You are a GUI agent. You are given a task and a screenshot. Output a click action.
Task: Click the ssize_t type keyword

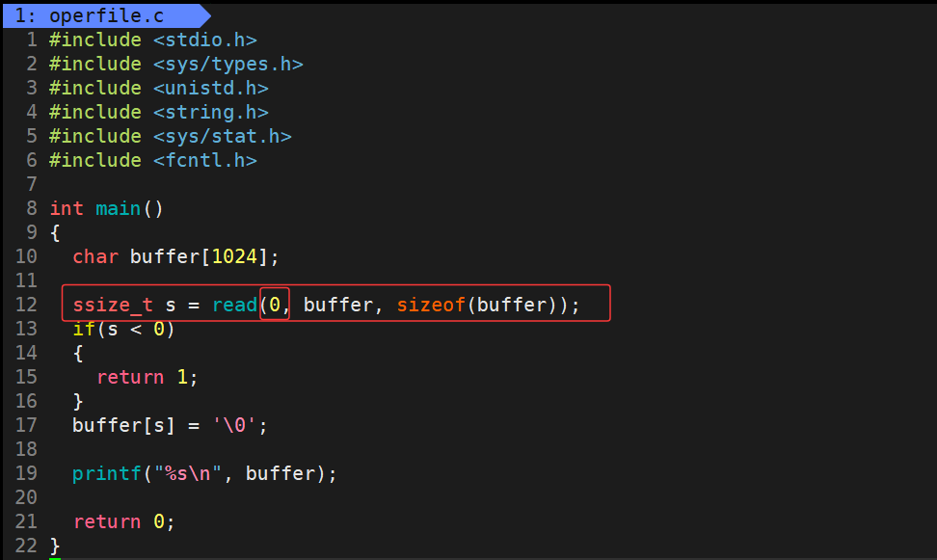pos(112,305)
